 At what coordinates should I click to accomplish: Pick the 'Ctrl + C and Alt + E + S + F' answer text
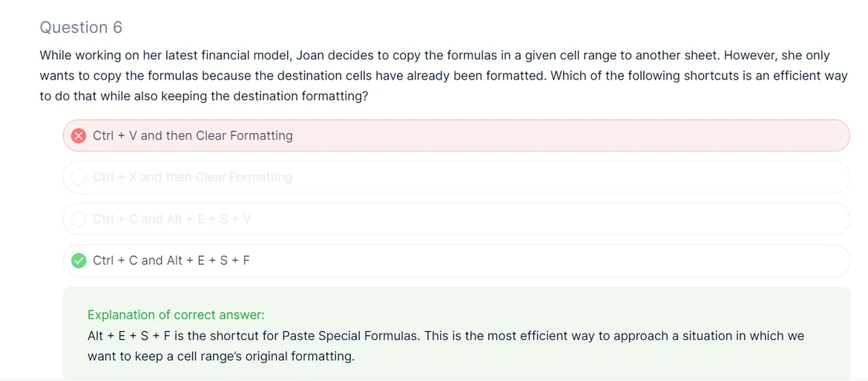(171, 261)
